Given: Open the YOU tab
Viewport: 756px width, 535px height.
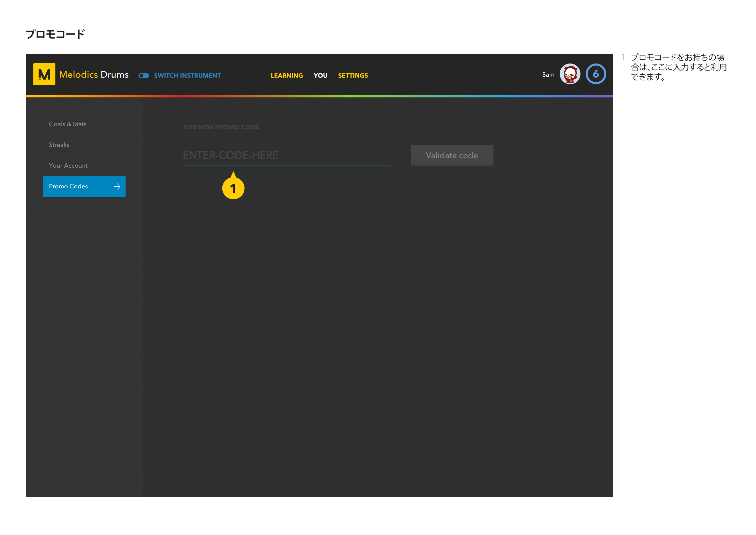Looking at the screenshot, I should click(320, 75).
